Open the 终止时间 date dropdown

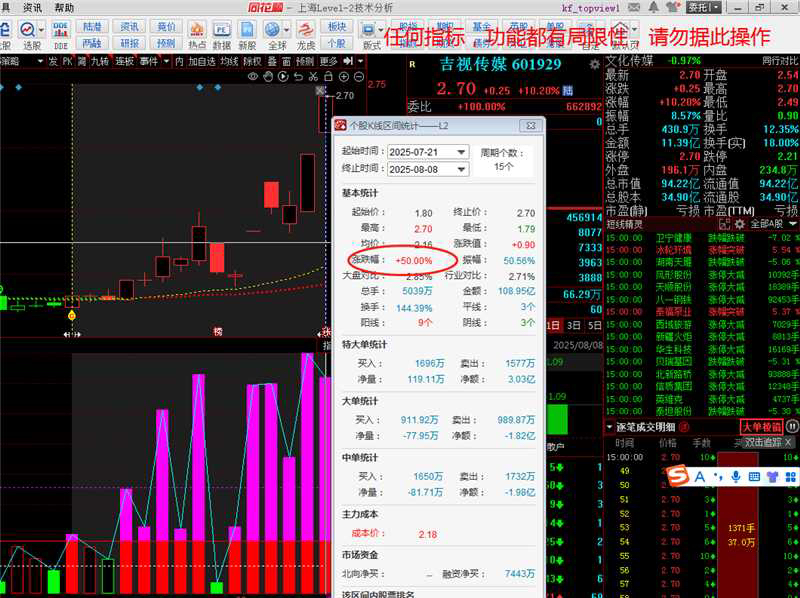tap(461, 169)
